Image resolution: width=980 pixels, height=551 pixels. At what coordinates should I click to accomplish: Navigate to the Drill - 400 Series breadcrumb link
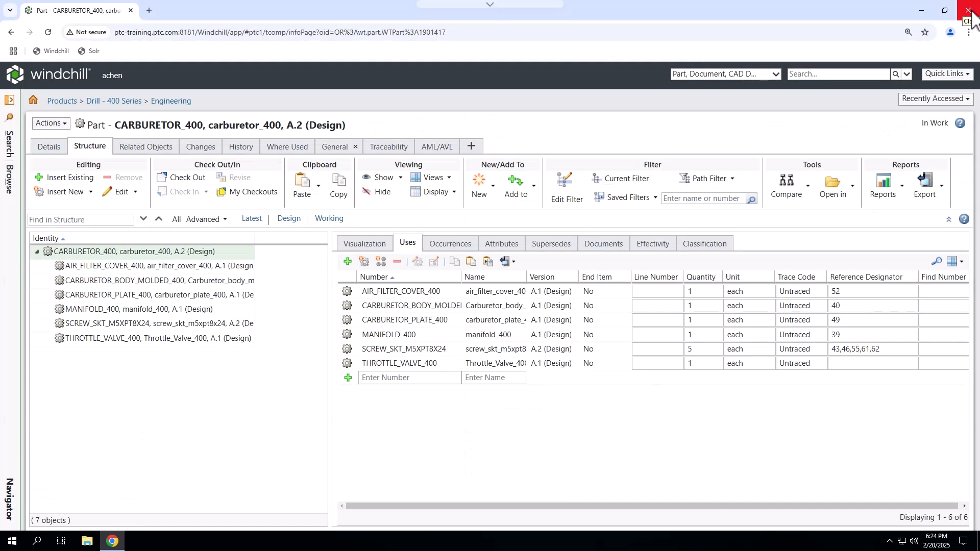[x=114, y=101]
